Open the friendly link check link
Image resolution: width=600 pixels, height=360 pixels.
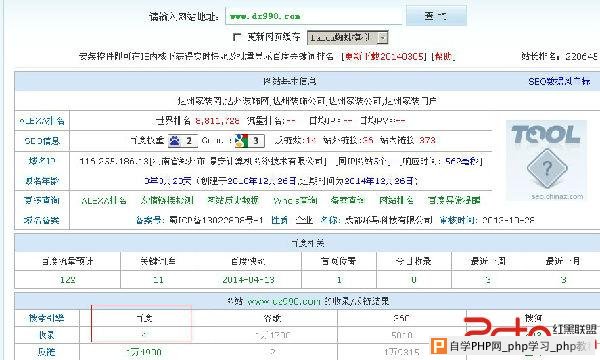coord(167,200)
